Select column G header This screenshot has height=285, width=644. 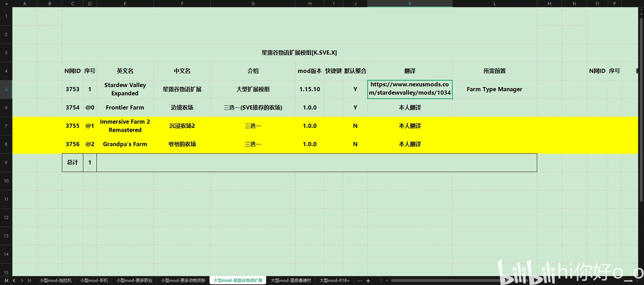(253, 3)
